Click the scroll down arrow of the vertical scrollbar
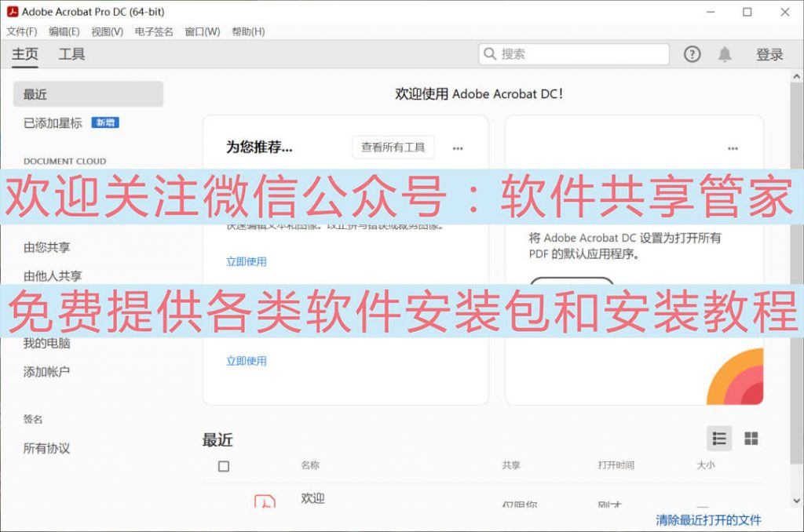The height and width of the screenshot is (532, 804). (x=796, y=501)
